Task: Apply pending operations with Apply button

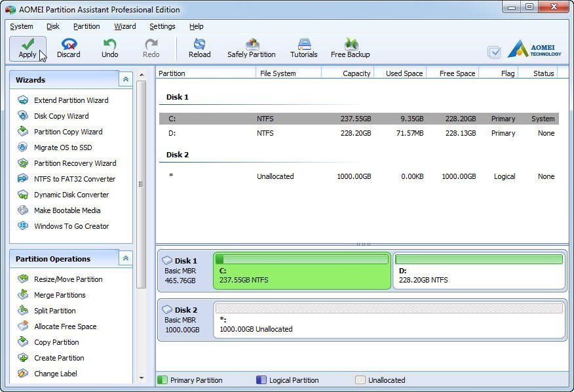Action: pos(28,49)
